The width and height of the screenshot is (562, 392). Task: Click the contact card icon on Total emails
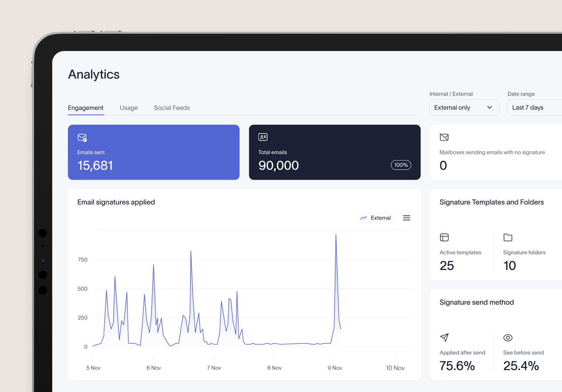tap(263, 137)
